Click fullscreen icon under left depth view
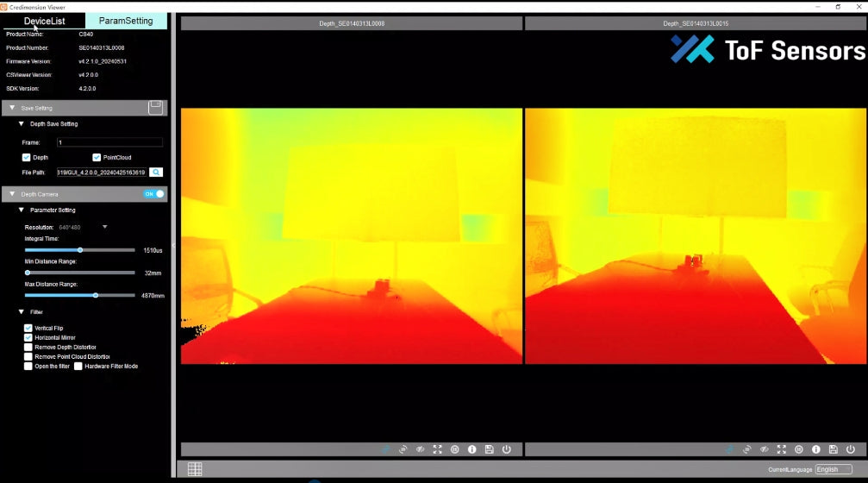 [x=437, y=449]
